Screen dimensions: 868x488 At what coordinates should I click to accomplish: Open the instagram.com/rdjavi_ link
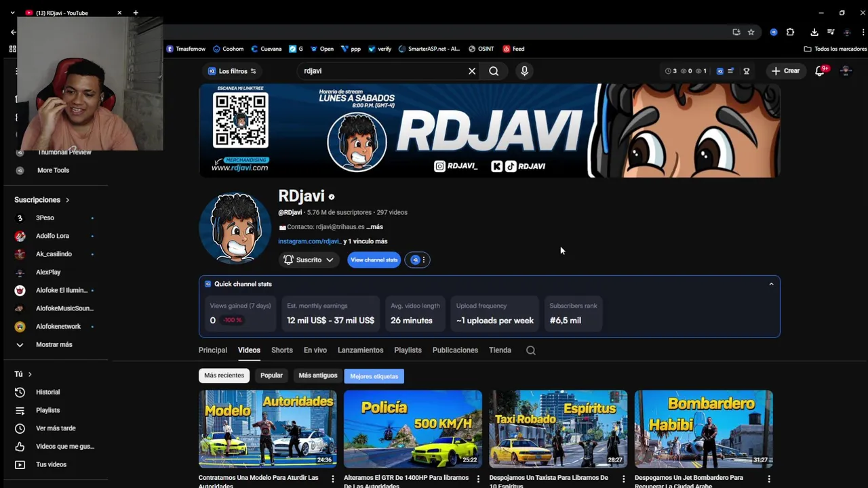click(309, 241)
